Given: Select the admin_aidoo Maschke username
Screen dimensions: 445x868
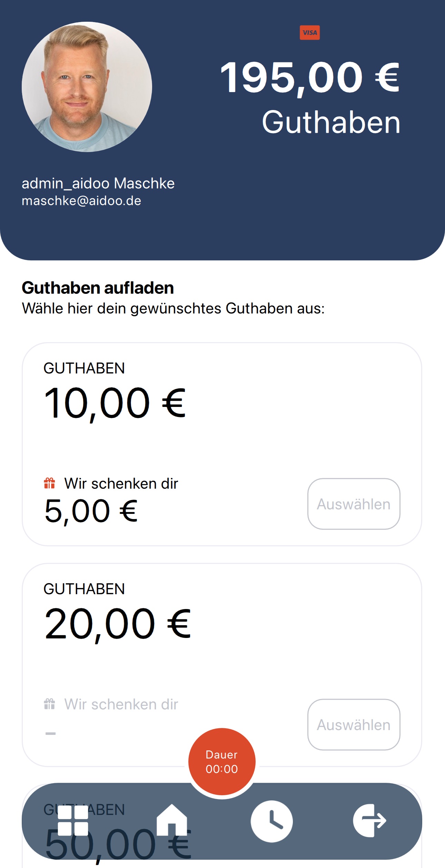Looking at the screenshot, I should 98,183.
